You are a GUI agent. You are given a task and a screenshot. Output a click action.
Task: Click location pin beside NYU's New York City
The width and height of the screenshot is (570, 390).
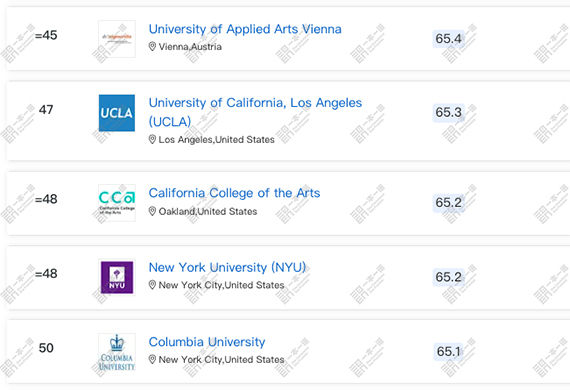(x=152, y=285)
